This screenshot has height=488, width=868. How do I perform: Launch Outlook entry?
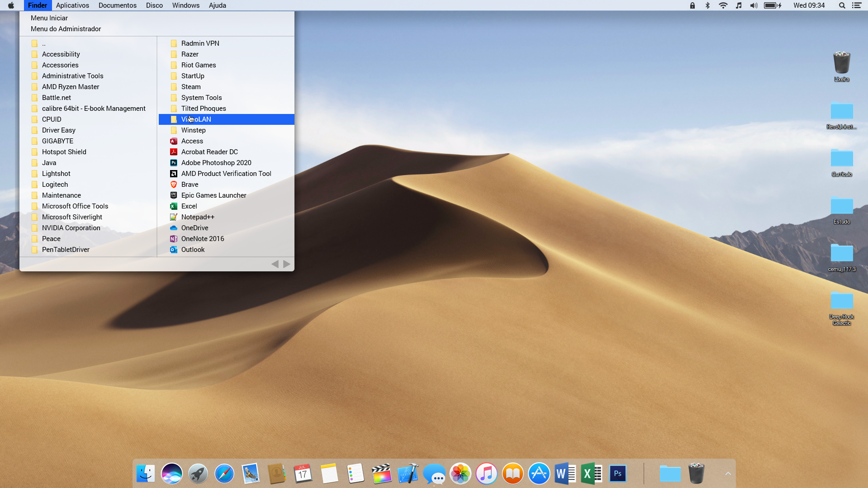pyautogui.click(x=226, y=250)
